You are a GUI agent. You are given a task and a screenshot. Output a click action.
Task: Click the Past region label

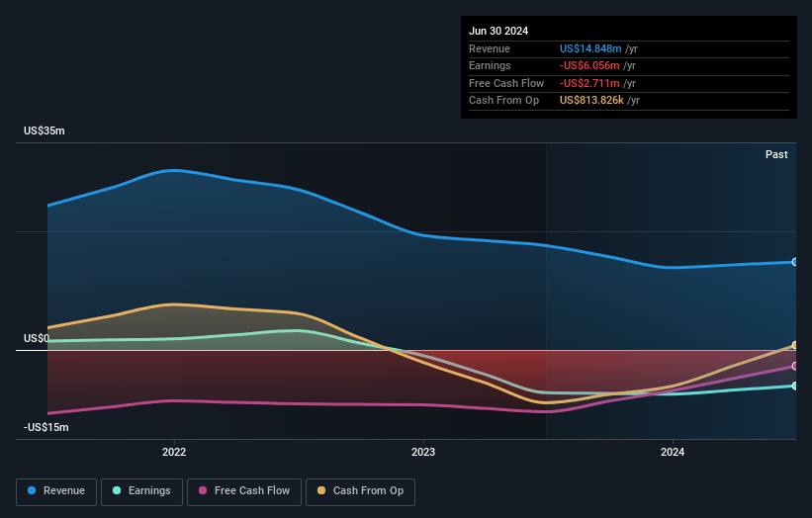click(776, 154)
